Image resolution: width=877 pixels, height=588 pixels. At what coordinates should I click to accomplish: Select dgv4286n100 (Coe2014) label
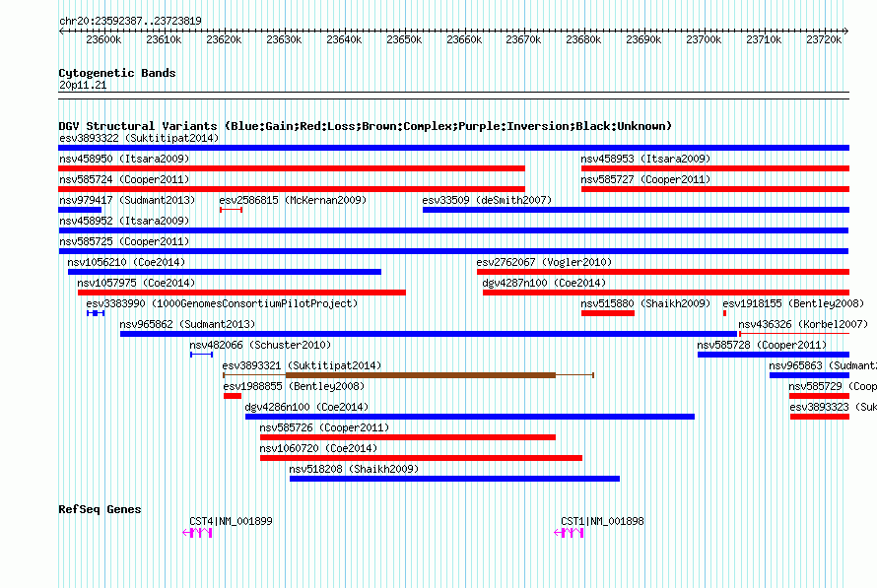(306, 407)
